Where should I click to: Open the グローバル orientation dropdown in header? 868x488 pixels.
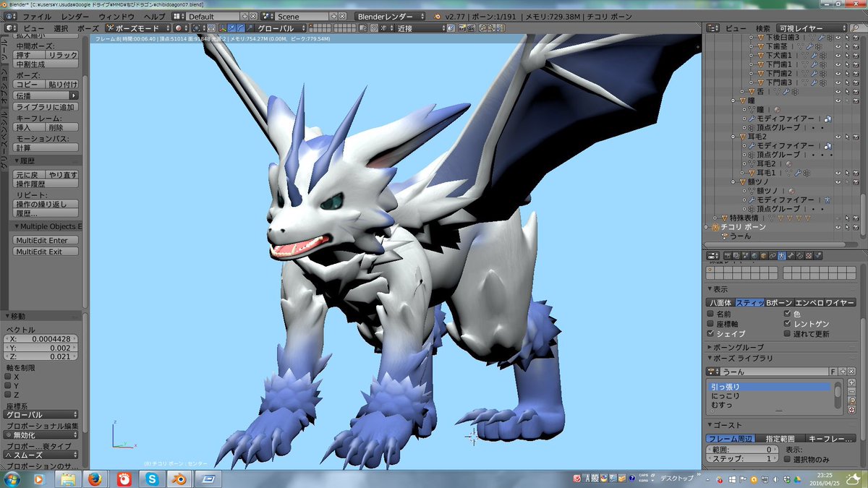[x=281, y=28]
